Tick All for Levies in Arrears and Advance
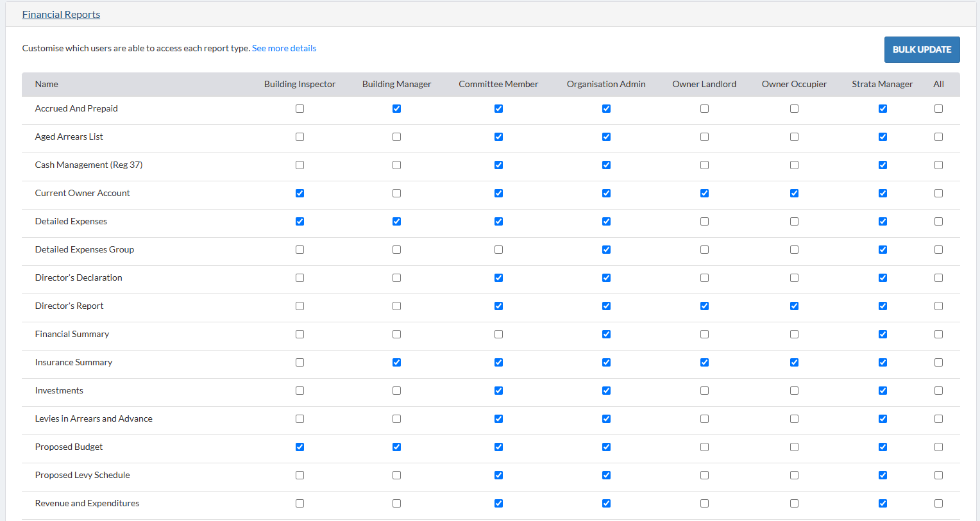Image resolution: width=980 pixels, height=521 pixels. tap(938, 418)
